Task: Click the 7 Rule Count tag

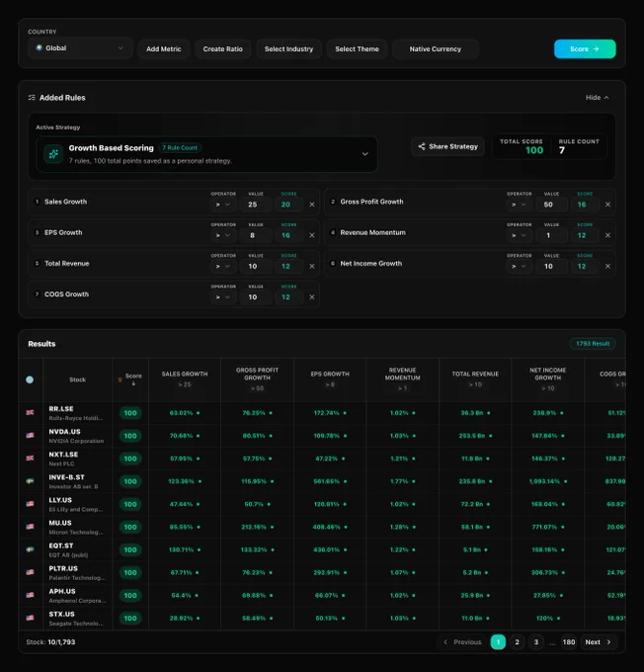Action: pos(180,148)
